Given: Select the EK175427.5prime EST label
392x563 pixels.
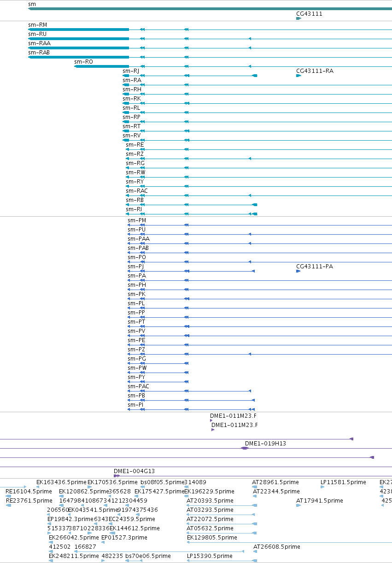Looking at the screenshot, I should click(x=159, y=492).
